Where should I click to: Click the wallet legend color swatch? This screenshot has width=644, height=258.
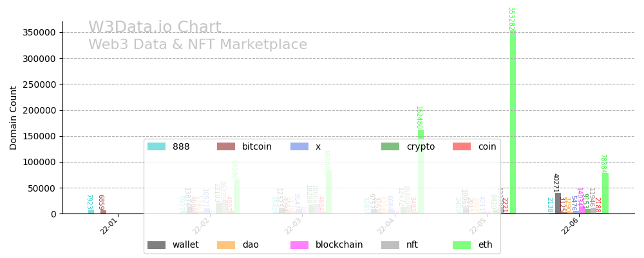click(156, 245)
